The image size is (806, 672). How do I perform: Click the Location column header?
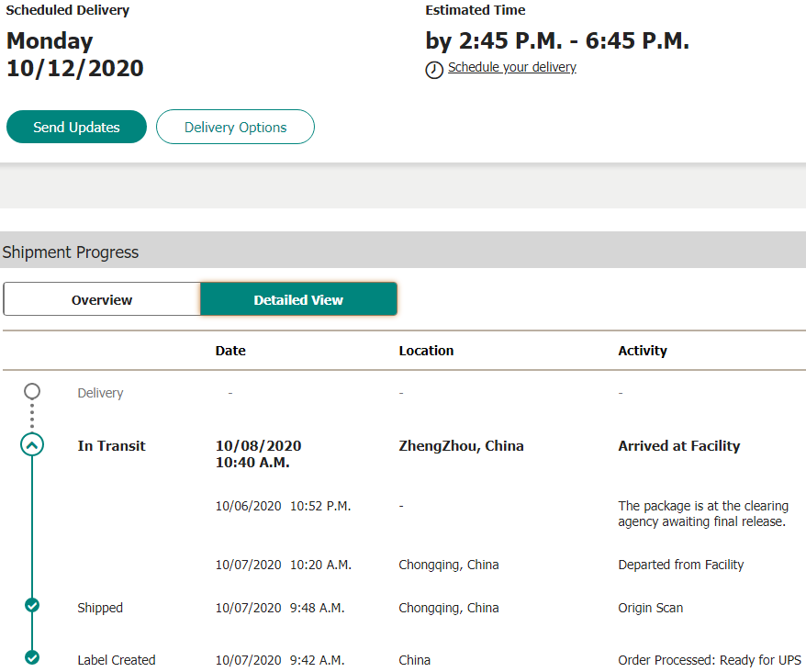426,351
